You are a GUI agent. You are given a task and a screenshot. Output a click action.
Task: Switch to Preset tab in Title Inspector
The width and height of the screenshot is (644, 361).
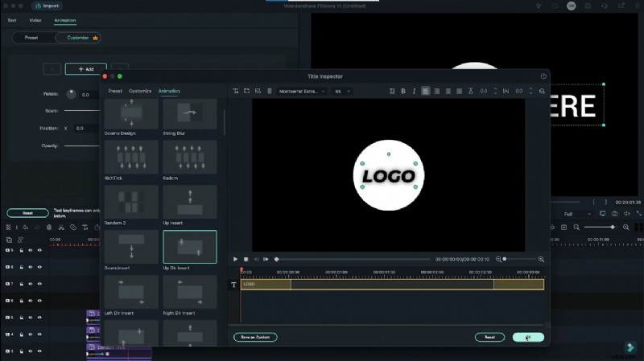pos(115,91)
